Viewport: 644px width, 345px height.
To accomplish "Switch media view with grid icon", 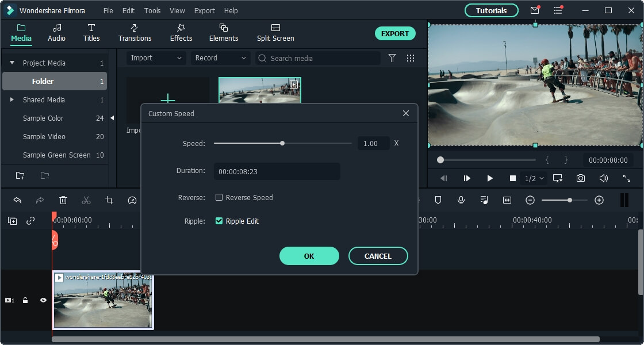I will coord(411,58).
